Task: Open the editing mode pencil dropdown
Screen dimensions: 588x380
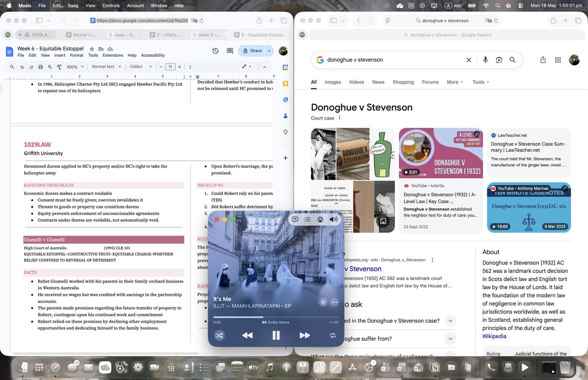Action: pos(246,67)
